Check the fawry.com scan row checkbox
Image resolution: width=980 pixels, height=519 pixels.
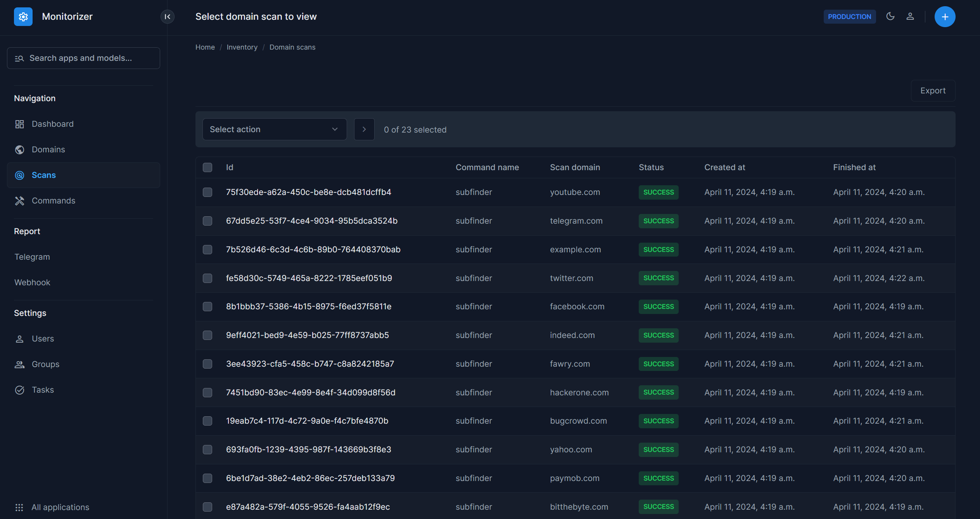tap(207, 364)
